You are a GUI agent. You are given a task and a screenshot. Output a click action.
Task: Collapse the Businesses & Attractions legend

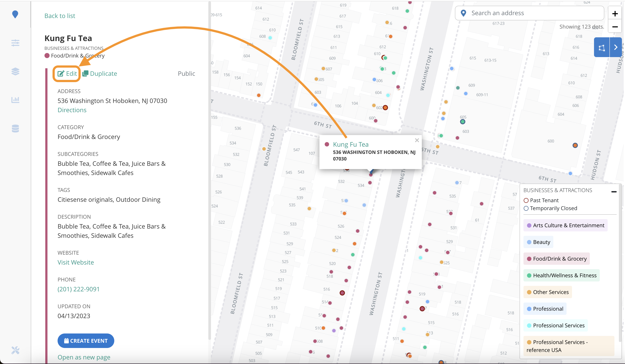pos(614,191)
